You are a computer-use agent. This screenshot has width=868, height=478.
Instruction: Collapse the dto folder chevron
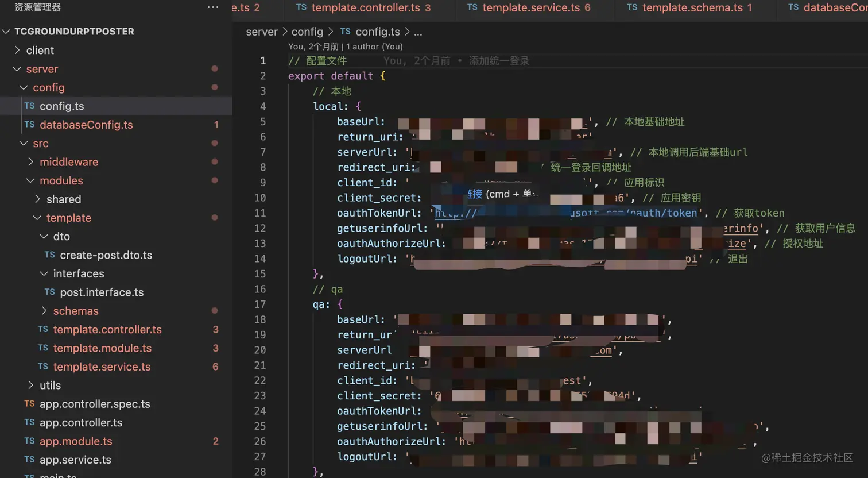pos(44,236)
